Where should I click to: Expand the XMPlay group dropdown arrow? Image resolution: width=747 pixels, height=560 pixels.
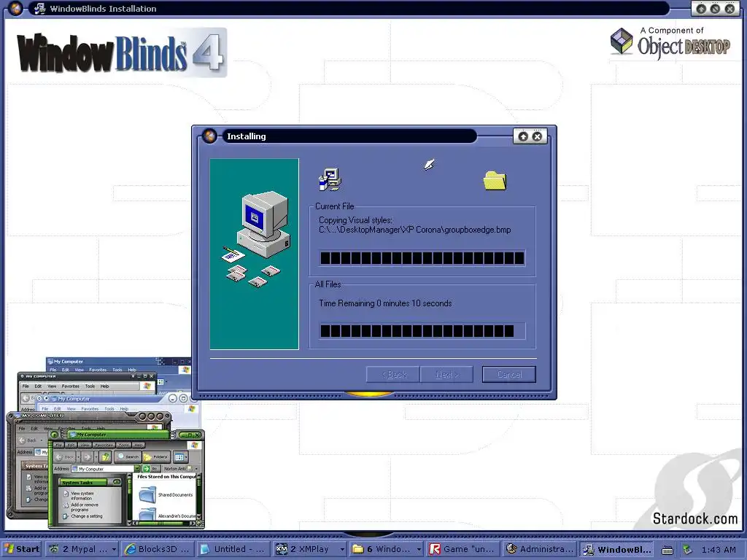click(x=342, y=549)
